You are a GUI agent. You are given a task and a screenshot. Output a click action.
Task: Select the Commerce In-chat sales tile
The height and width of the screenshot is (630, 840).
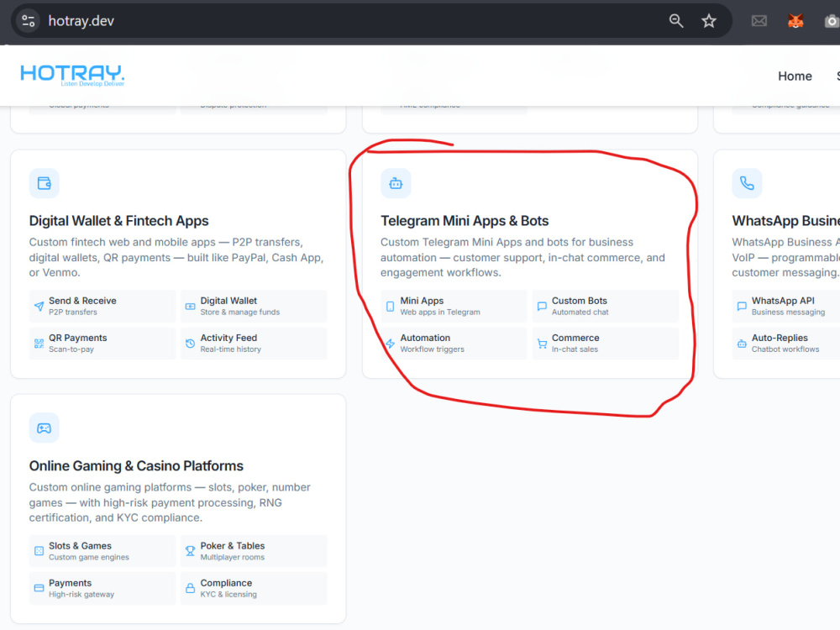pyautogui.click(x=606, y=344)
